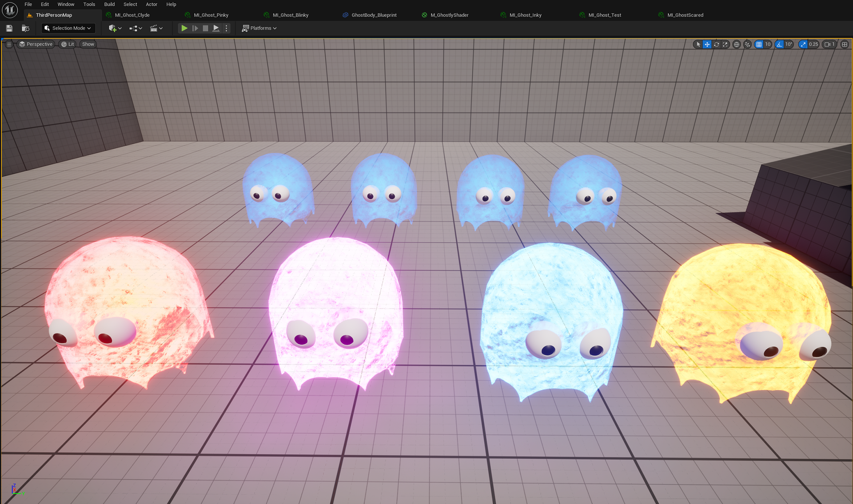Screen dimensions: 853x504
Task: Open the camera speed setting
Action: tap(829, 44)
